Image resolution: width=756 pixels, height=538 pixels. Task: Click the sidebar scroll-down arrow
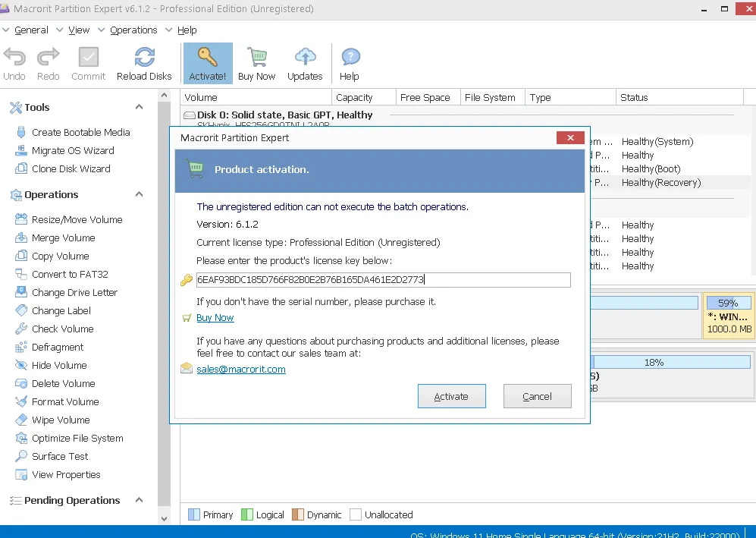tap(164, 519)
